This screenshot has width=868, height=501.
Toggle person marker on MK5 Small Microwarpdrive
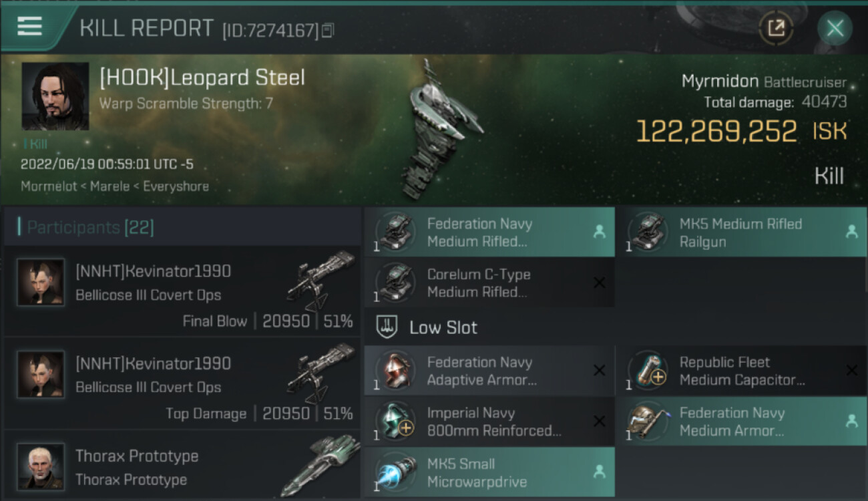click(x=599, y=472)
